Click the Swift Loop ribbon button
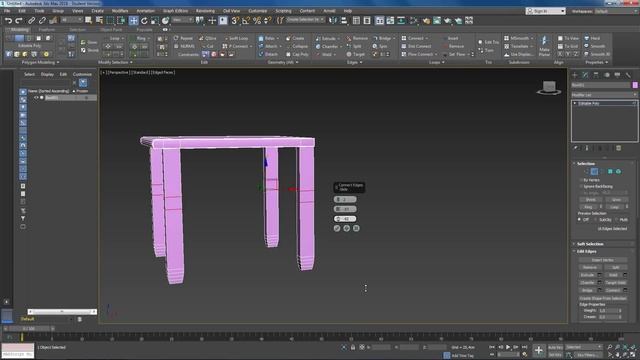The image size is (640, 360). pyautogui.click(x=236, y=38)
